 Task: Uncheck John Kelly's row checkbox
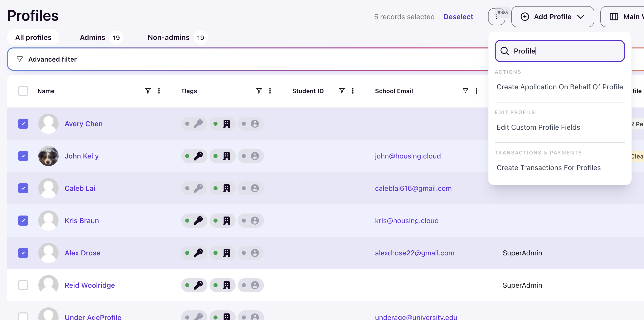click(23, 156)
